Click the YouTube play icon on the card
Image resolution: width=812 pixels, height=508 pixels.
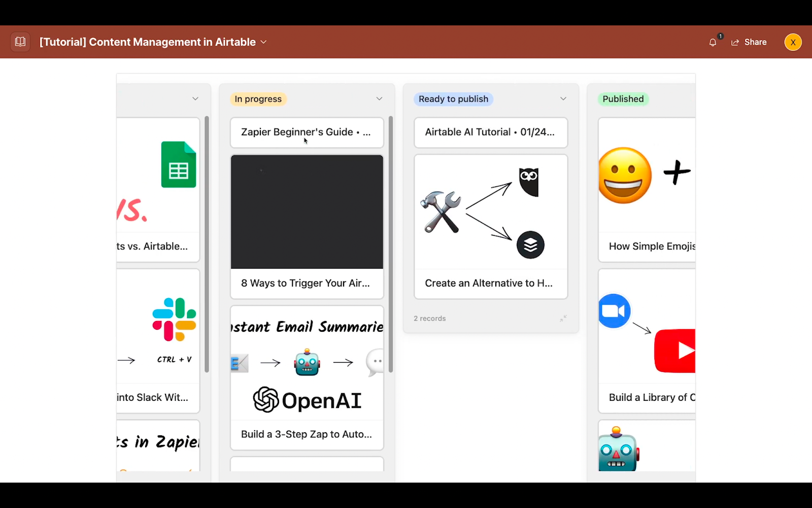coord(675,351)
